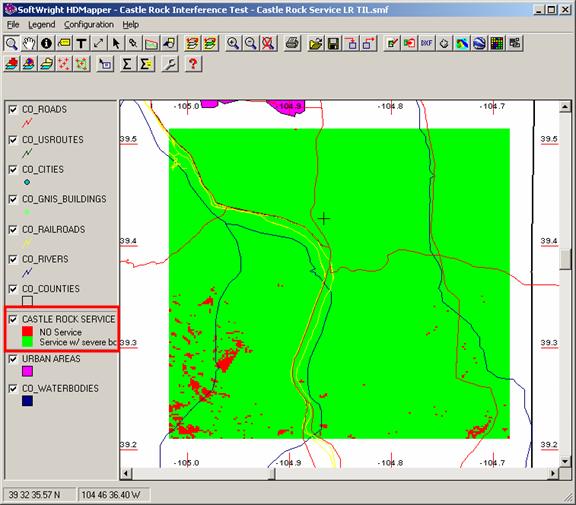Image resolution: width=576 pixels, height=505 pixels.
Task: Hide the CO_RIVERS layer
Action: click(x=13, y=259)
